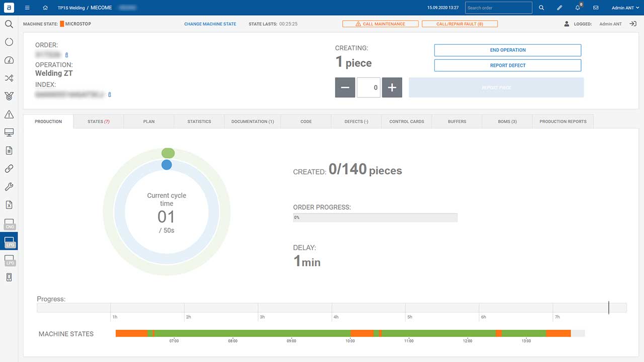Open the sidebar circle loader icon

coord(9,42)
